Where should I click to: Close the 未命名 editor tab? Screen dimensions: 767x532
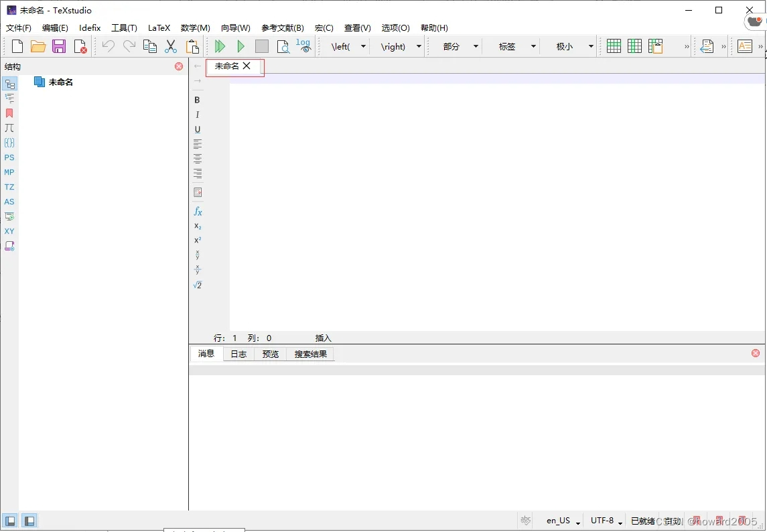pyautogui.click(x=247, y=66)
